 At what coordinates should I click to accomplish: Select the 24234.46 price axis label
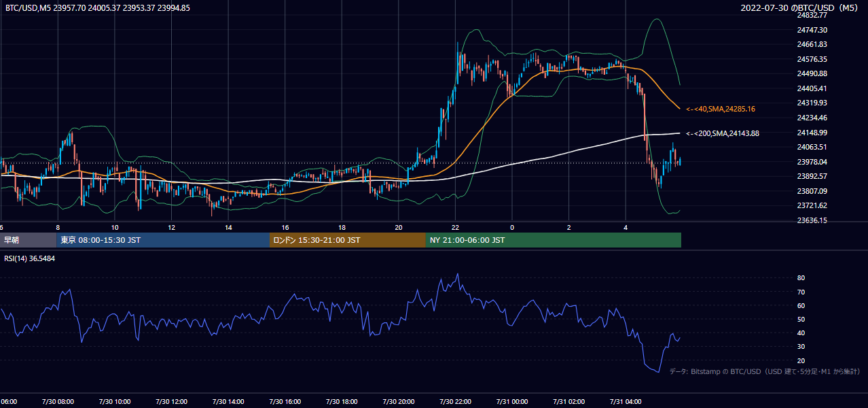point(812,118)
